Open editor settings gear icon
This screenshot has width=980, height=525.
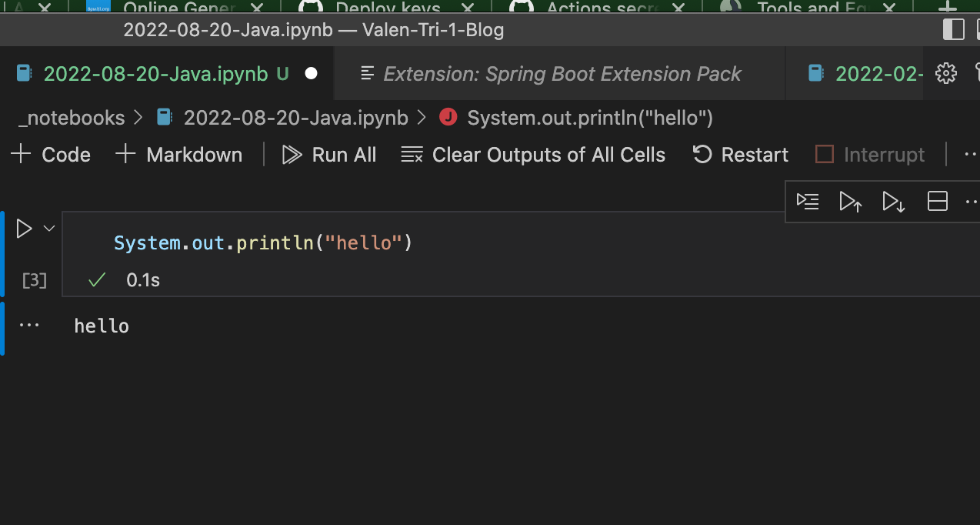click(x=945, y=74)
